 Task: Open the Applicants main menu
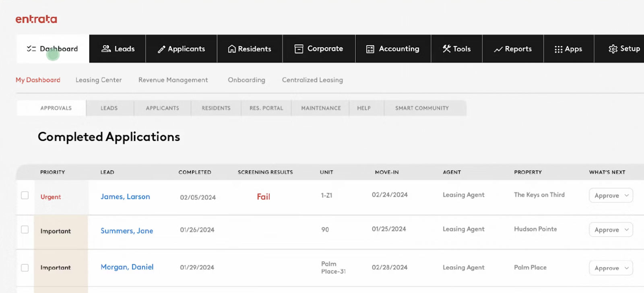(182, 49)
